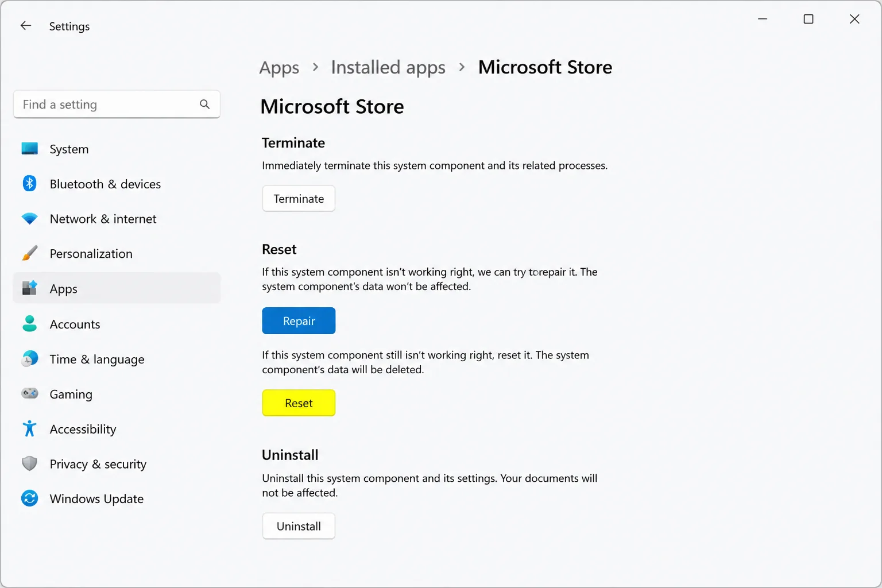
Task: Open System settings category
Action: 117,149
